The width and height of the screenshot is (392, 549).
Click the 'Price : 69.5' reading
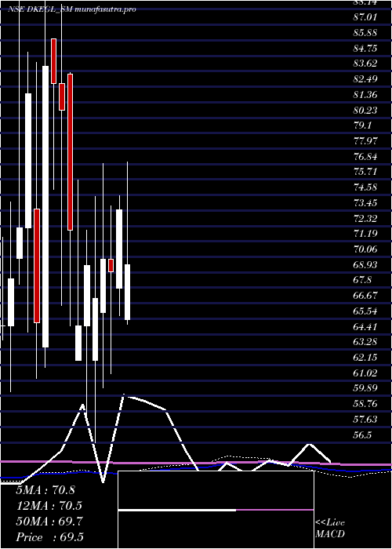pos(49,537)
